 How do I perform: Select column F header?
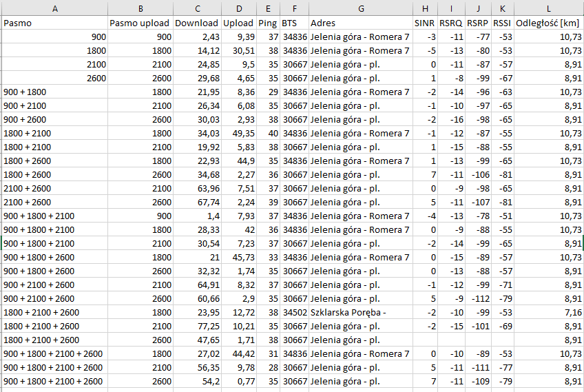pyautogui.click(x=294, y=8)
